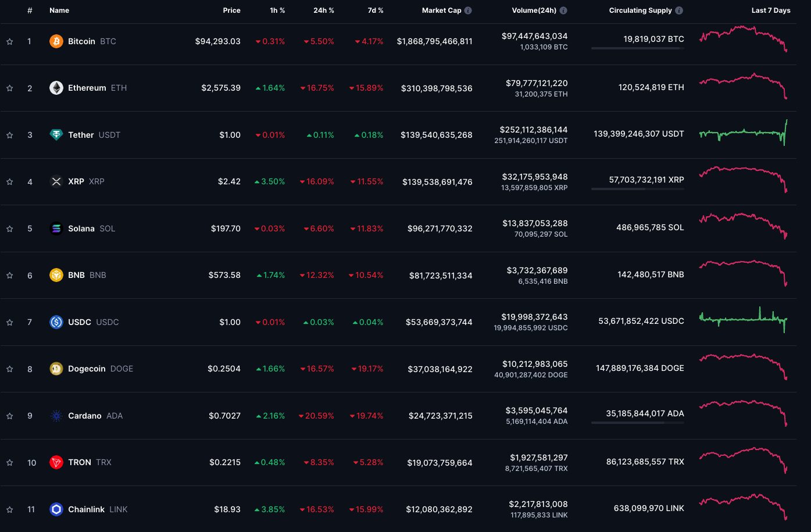
Task: Click the Market Cap info icon
Action: point(468,10)
